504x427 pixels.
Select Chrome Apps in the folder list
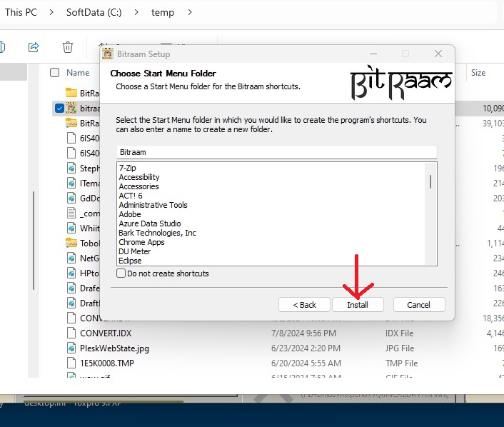pyautogui.click(x=141, y=242)
